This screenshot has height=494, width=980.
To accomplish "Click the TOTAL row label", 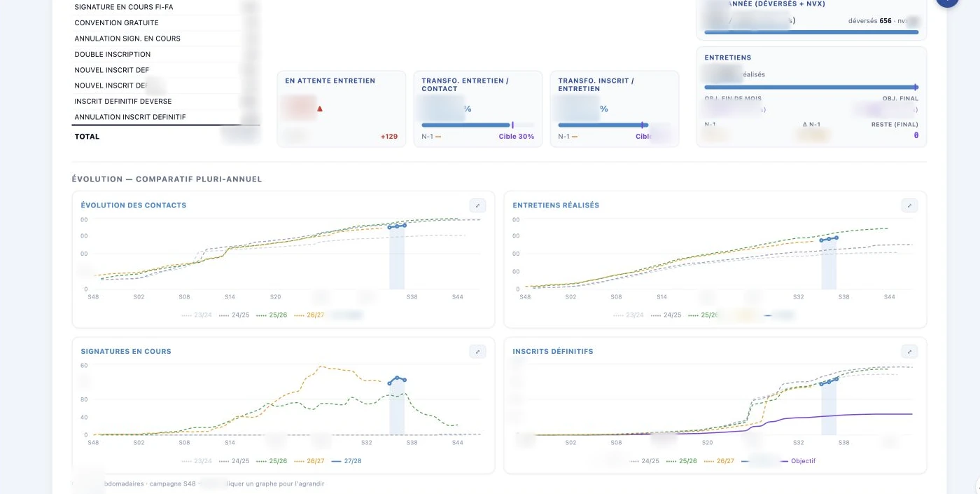I will (x=87, y=137).
